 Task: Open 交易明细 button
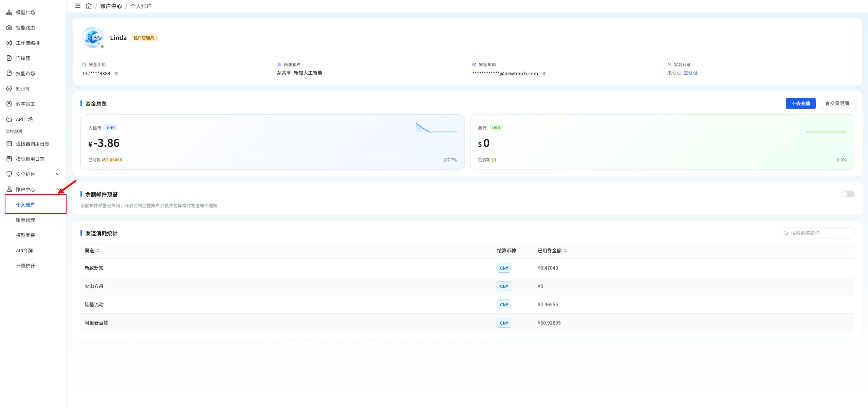point(837,104)
